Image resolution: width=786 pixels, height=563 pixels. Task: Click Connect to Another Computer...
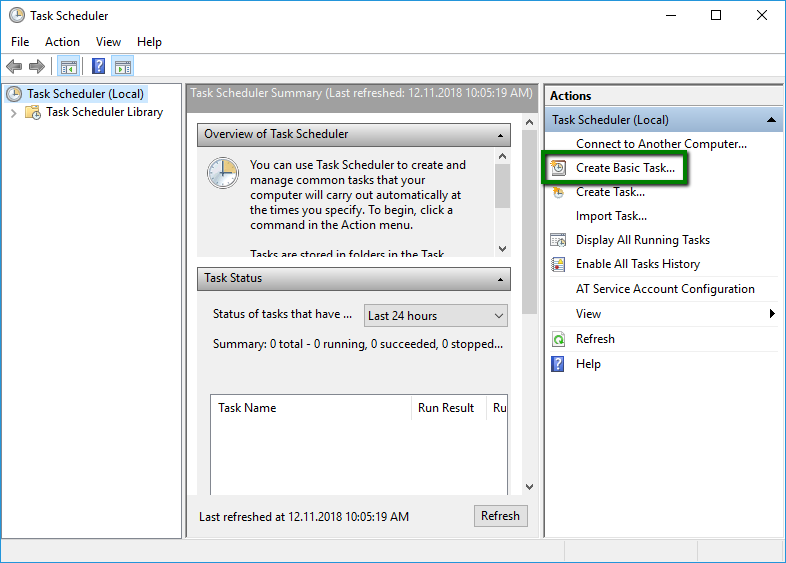pyautogui.click(x=661, y=144)
